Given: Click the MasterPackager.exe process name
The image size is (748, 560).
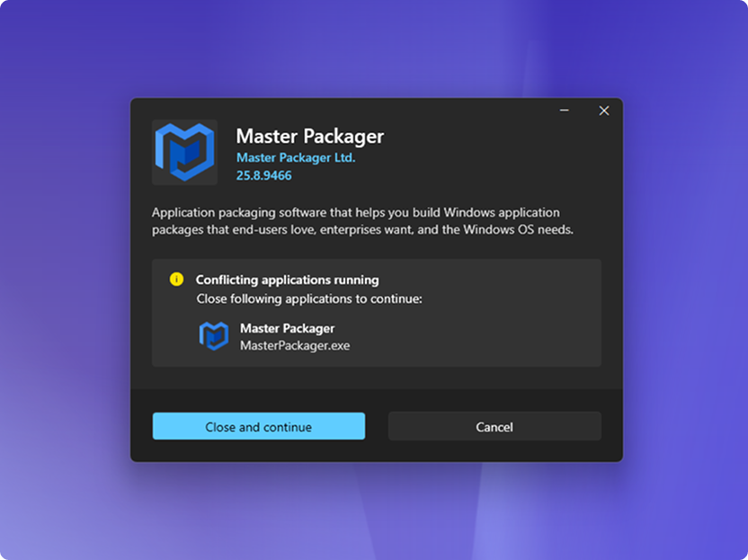Looking at the screenshot, I should (x=295, y=345).
